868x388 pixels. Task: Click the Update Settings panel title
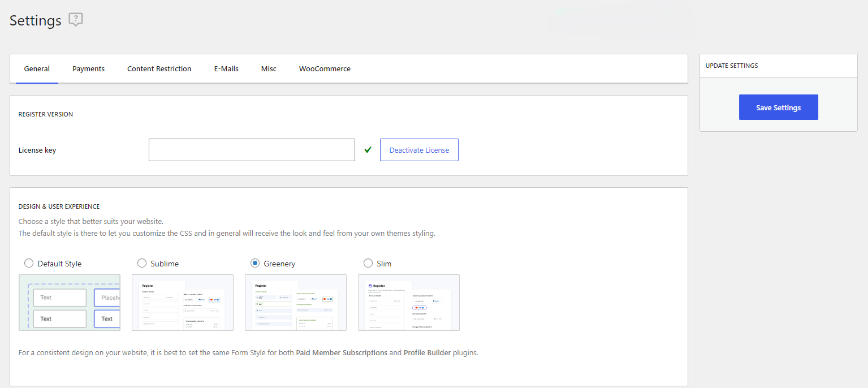[732, 66]
